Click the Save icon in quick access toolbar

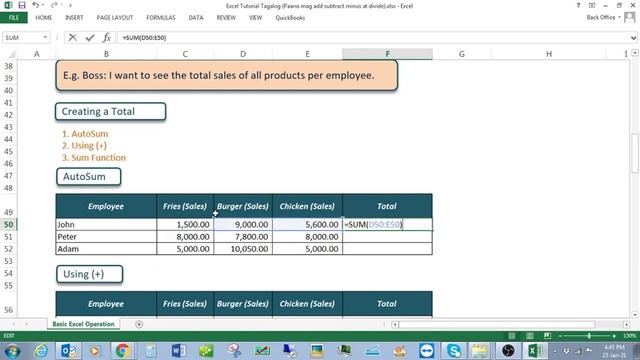pos(22,5)
